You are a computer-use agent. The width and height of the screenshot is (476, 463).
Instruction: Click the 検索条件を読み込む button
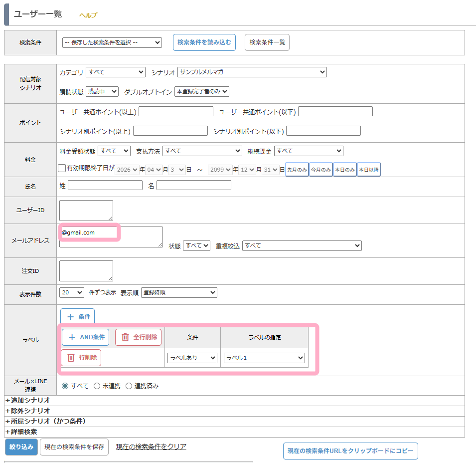tap(204, 42)
